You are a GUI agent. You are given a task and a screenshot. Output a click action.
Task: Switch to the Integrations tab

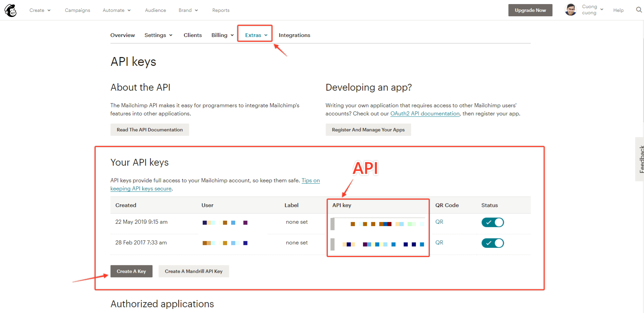click(294, 35)
